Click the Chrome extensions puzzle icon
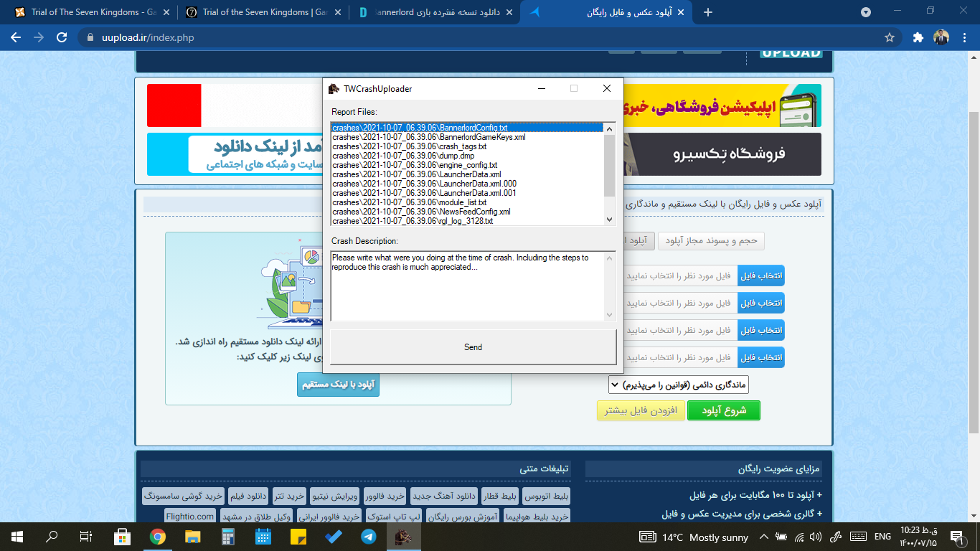 [918, 37]
